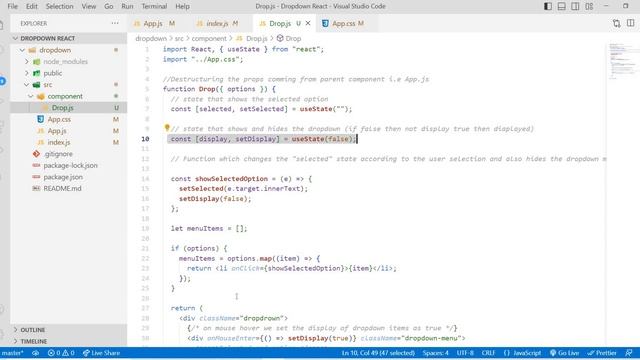The image size is (640, 360).
Task: Click line number 14 in the gutter
Action: [145, 179]
